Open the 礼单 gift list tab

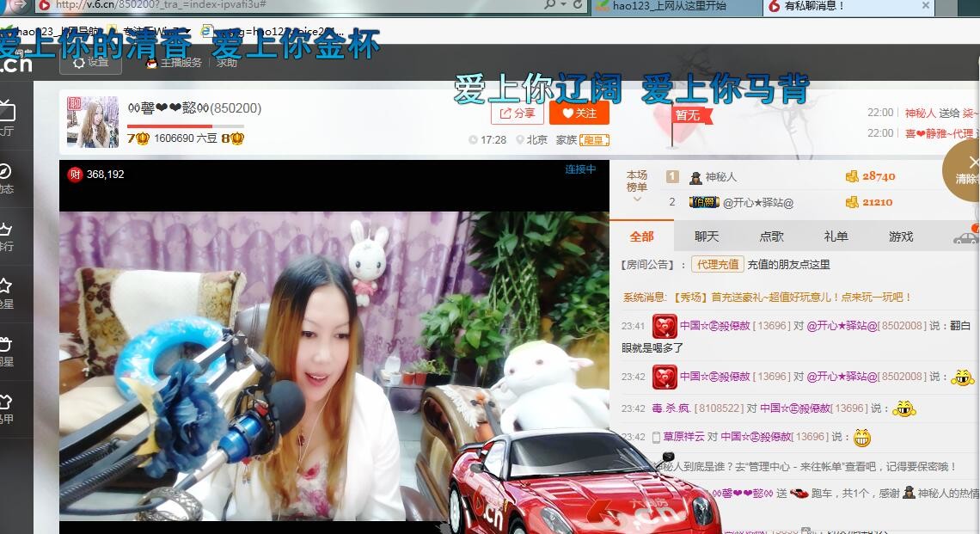coord(835,236)
